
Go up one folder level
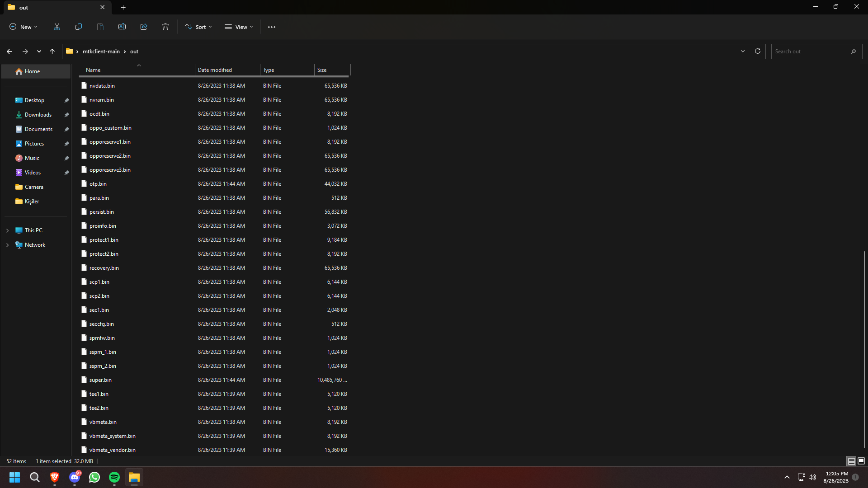(52, 52)
